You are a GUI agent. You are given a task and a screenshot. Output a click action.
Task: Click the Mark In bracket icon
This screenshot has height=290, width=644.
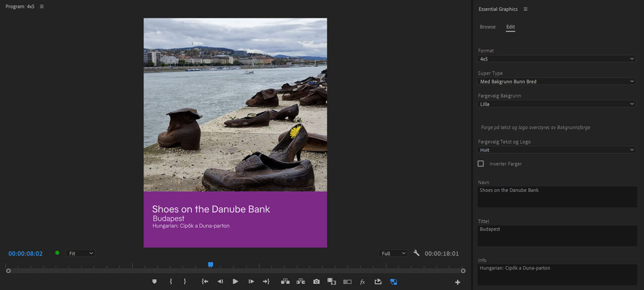171,282
